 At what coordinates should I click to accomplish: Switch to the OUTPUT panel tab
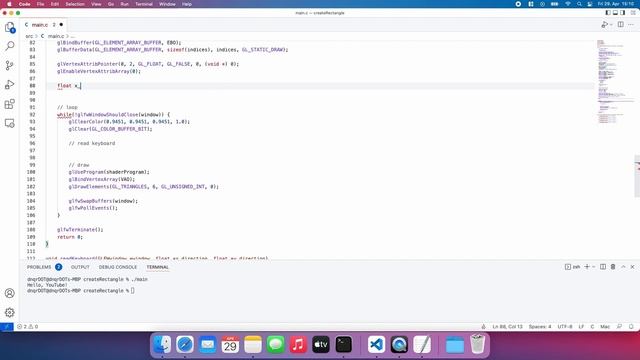pos(80,267)
